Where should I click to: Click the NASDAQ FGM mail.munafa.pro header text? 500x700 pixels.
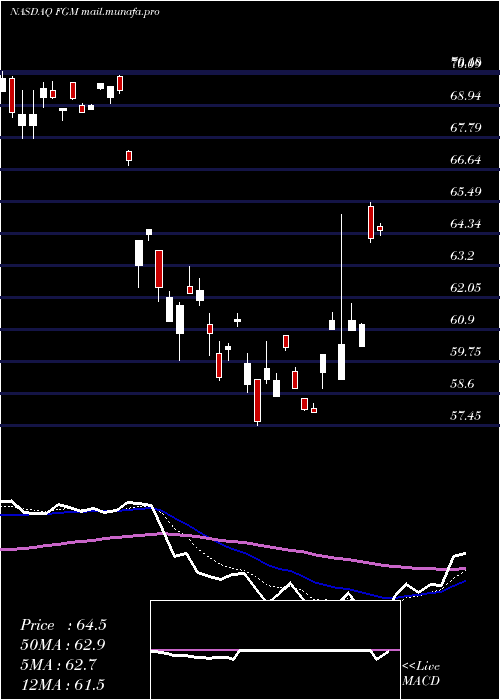point(84,12)
